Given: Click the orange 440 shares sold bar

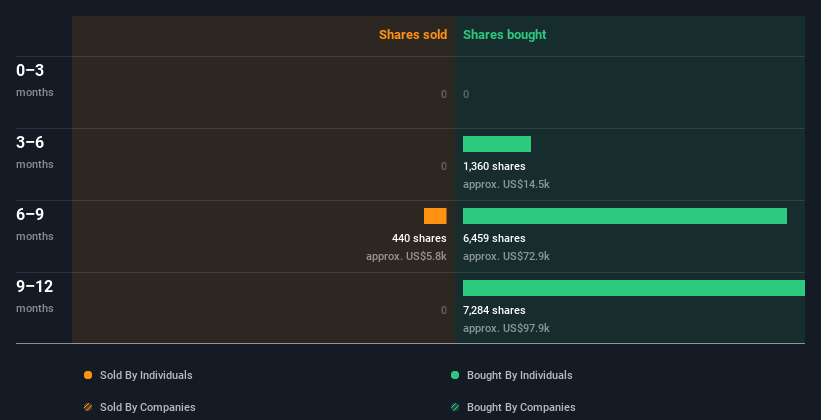Looking at the screenshot, I should tap(435, 216).
